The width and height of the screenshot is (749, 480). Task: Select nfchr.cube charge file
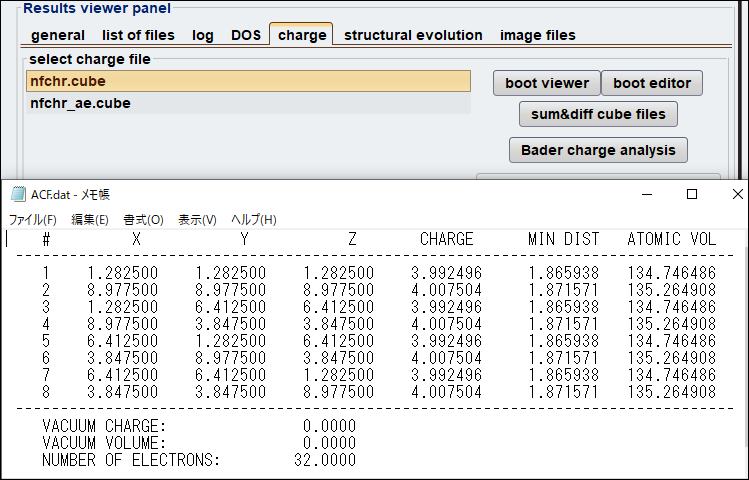248,81
